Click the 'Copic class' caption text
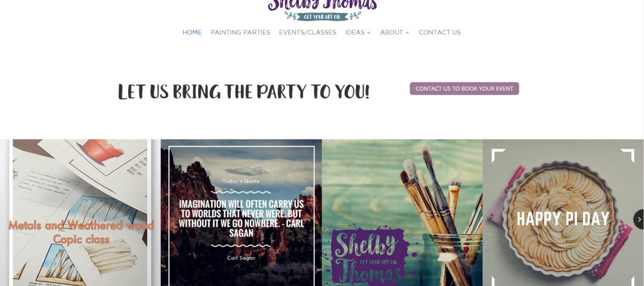This screenshot has width=644, height=286. pyautogui.click(x=81, y=239)
